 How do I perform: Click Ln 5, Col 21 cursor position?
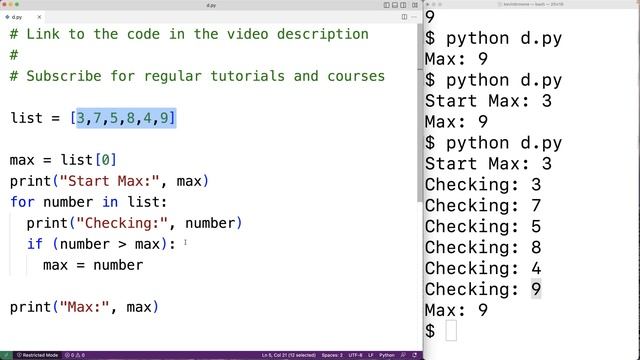coord(289,355)
